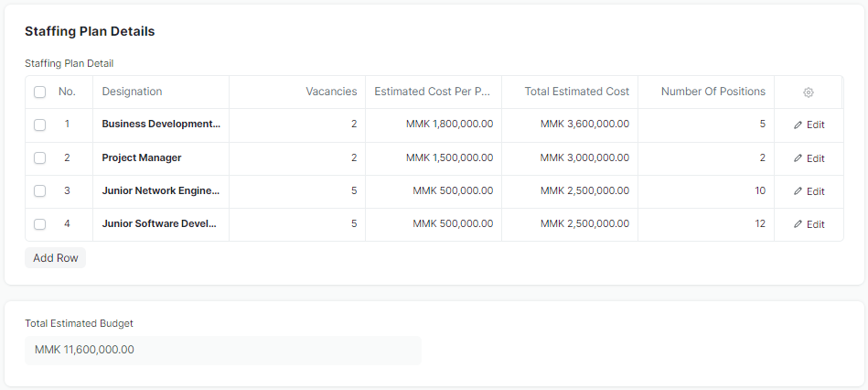Click vacancies cell of Junior Network row

tap(297, 191)
